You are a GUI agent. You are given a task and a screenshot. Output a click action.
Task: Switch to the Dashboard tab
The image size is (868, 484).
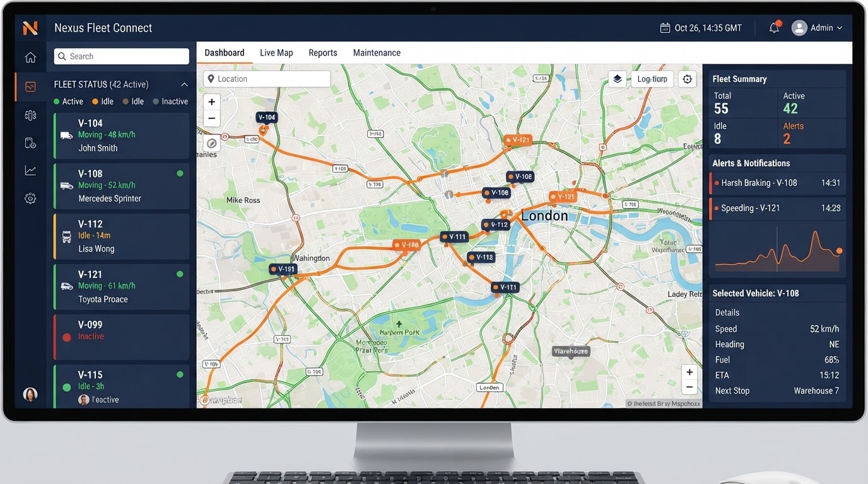click(225, 53)
